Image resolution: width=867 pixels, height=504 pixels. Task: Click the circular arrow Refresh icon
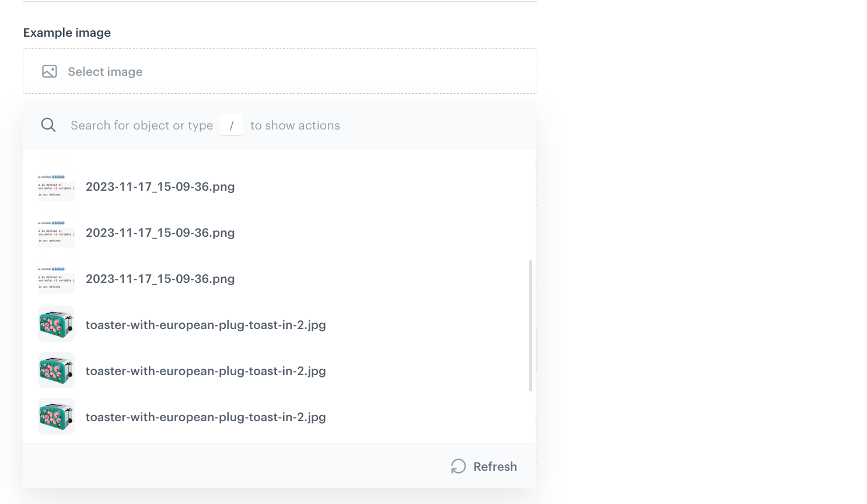(459, 466)
